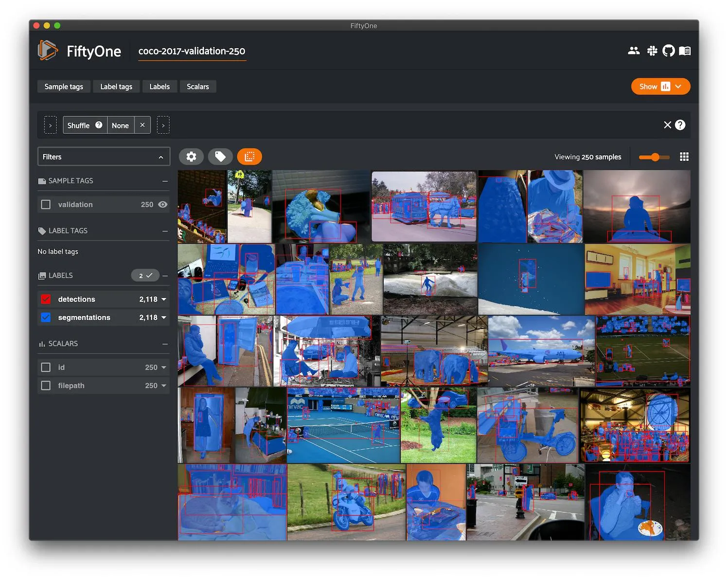Open the sunset silhouette person thumbnail
728x579 pixels.
[x=637, y=206]
